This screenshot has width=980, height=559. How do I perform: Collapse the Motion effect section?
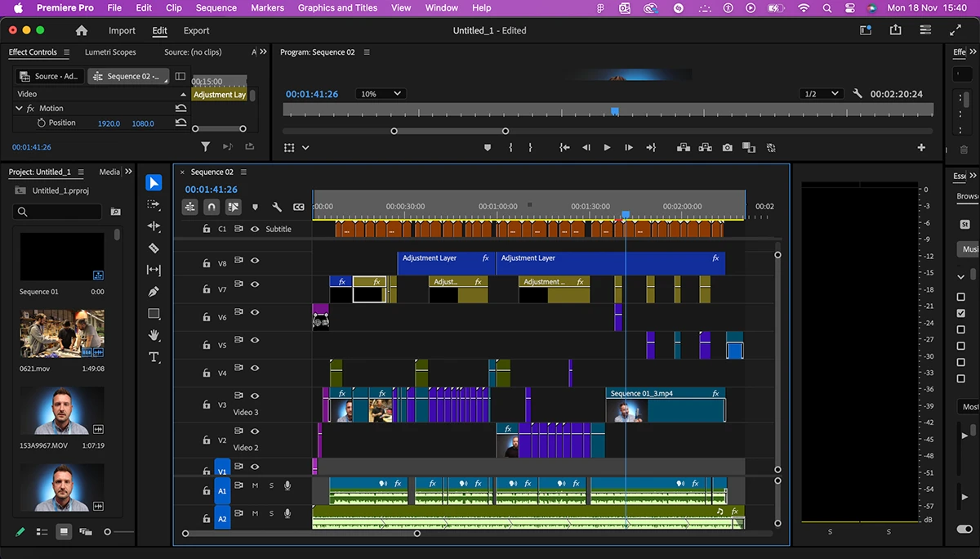(20, 108)
